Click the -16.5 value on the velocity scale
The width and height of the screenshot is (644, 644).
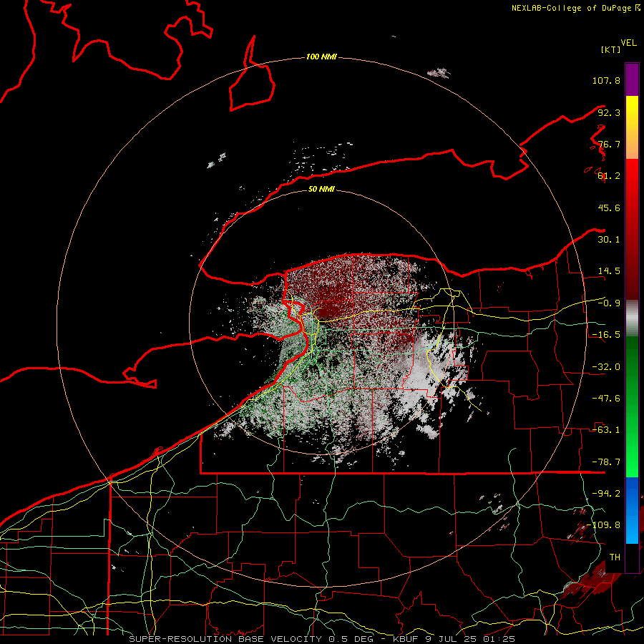click(x=606, y=335)
